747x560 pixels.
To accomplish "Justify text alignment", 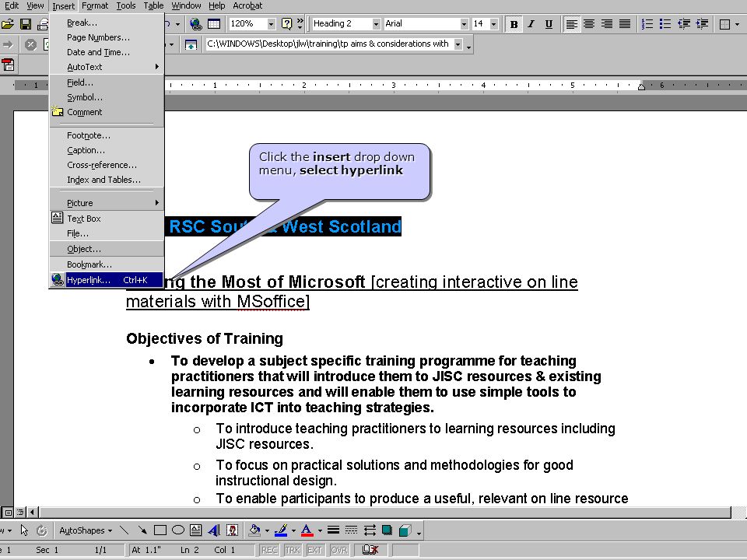I will [625, 24].
